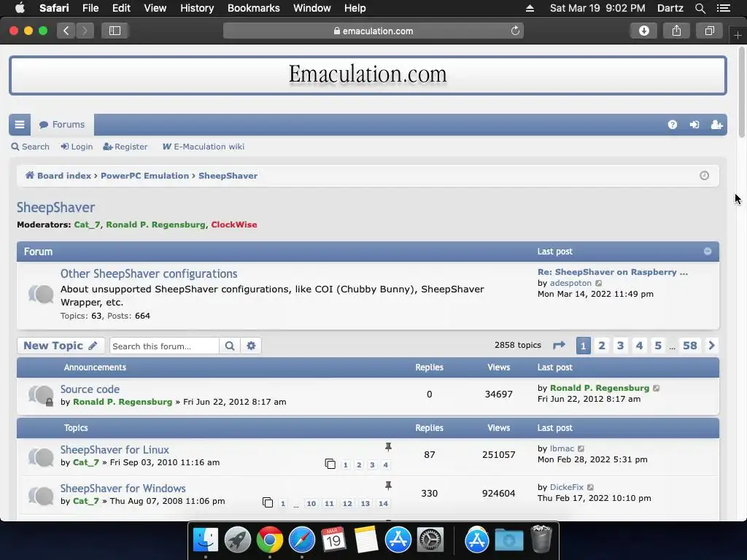The width and height of the screenshot is (747, 560).
Task: Click the login icon in forum header bar
Action: 694,125
